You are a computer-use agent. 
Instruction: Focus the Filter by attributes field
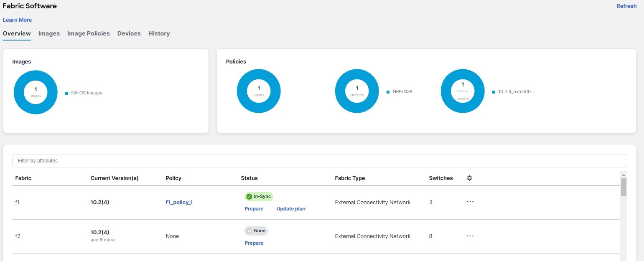tap(320, 161)
